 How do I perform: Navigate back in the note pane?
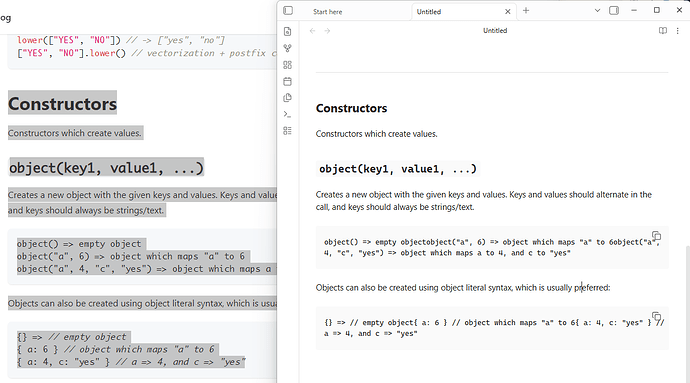click(x=312, y=31)
